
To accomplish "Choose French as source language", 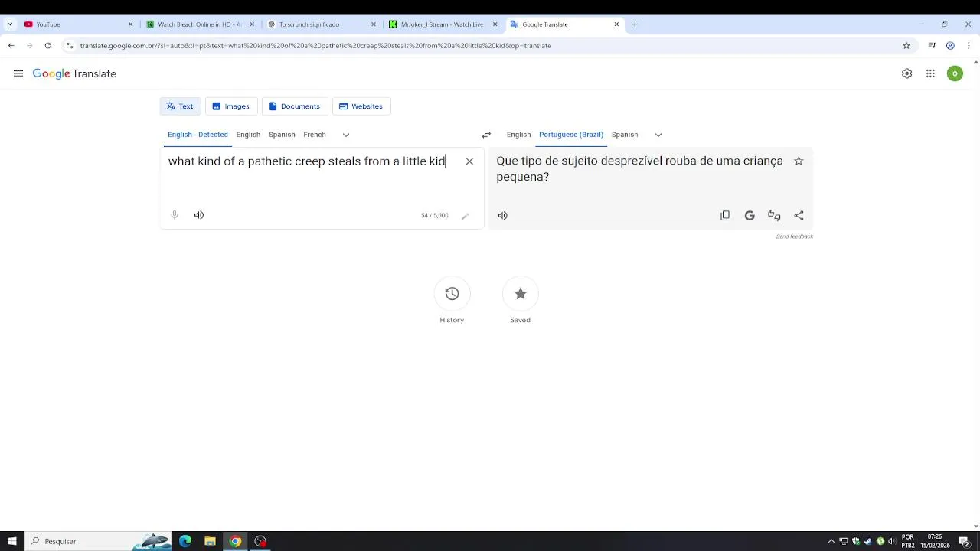I will click(x=315, y=135).
